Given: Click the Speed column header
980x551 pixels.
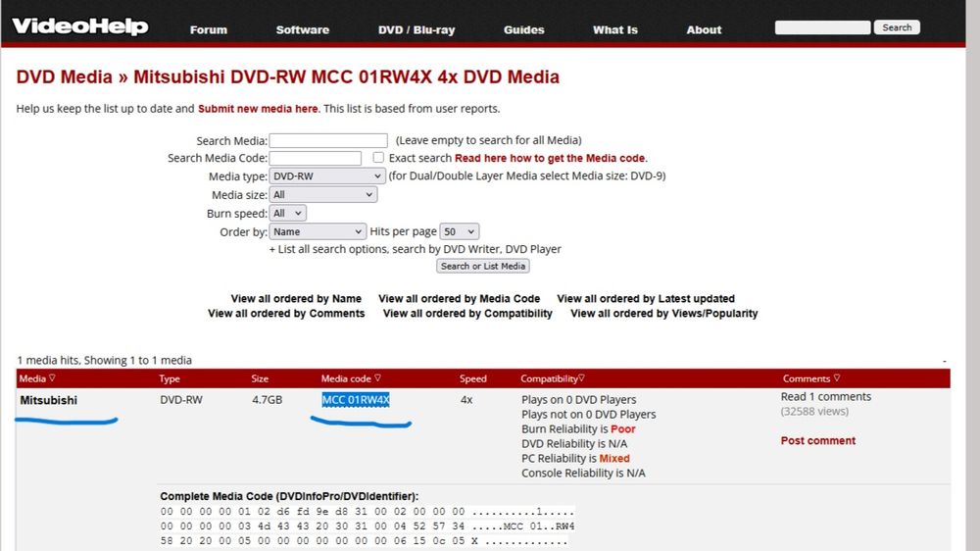Looking at the screenshot, I should point(473,378).
